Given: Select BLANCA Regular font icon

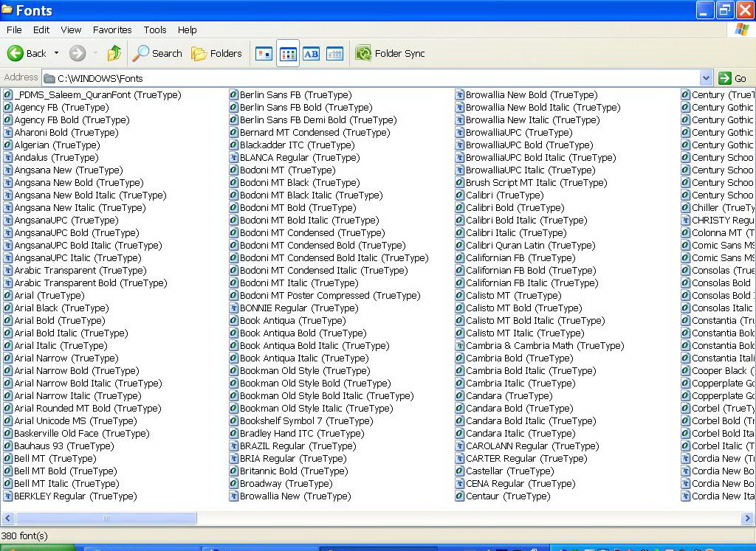Looking at the screenshot, I should [x=233, y=157].
